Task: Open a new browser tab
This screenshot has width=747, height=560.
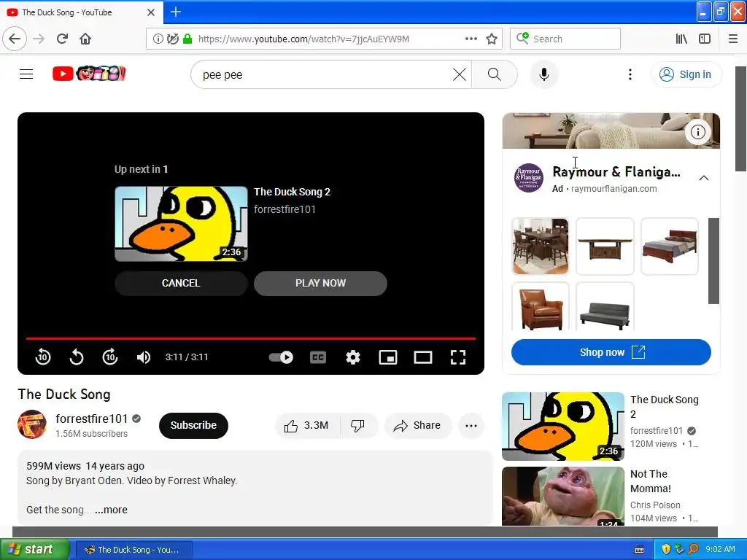Action: coord(176,12)
